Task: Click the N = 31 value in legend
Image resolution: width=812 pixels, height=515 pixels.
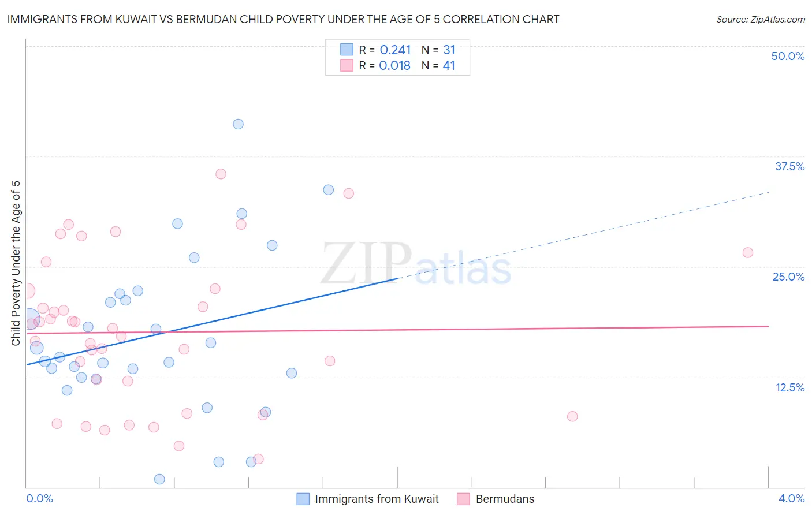Action: pyautogui.click(x=438, y=50)
